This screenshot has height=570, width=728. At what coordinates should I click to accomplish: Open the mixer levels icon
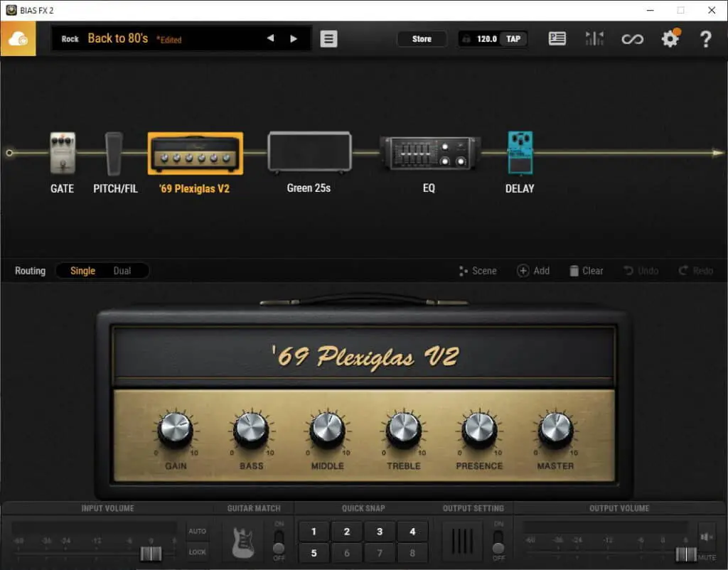pos(594,38)
